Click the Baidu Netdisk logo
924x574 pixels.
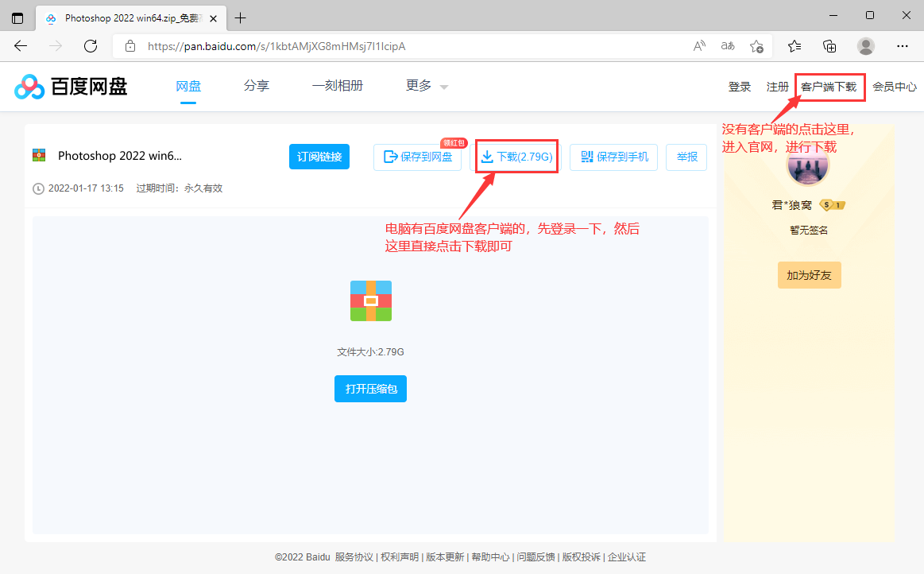[71, 87]
